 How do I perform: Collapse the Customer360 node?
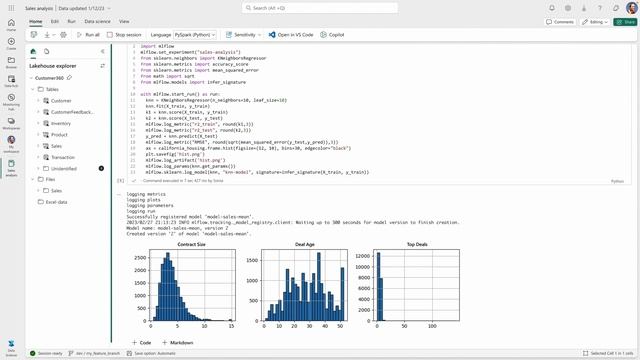[31, 78]
